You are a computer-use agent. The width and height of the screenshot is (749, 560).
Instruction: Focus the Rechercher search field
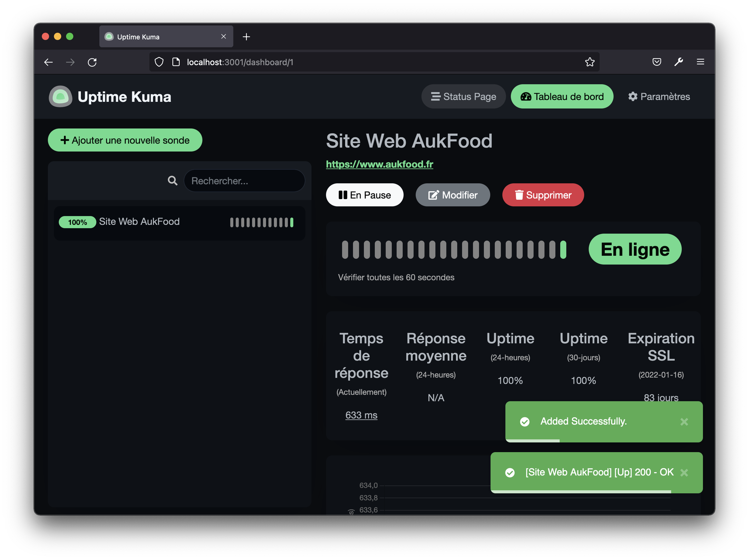tap(244, 181)
